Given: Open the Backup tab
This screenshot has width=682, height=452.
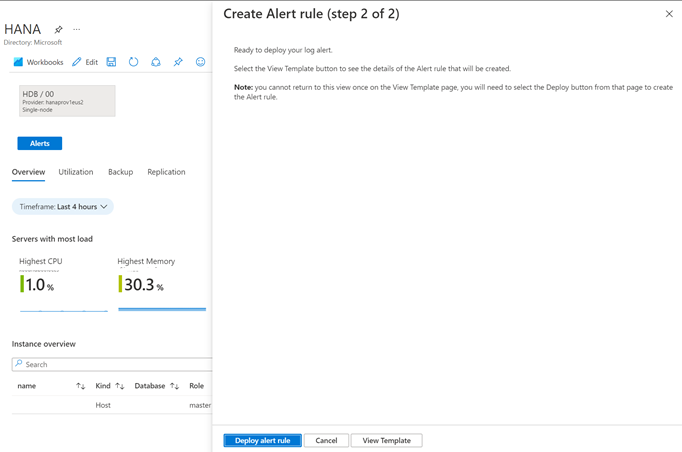Looking at the screenshot, I should 120,172.
